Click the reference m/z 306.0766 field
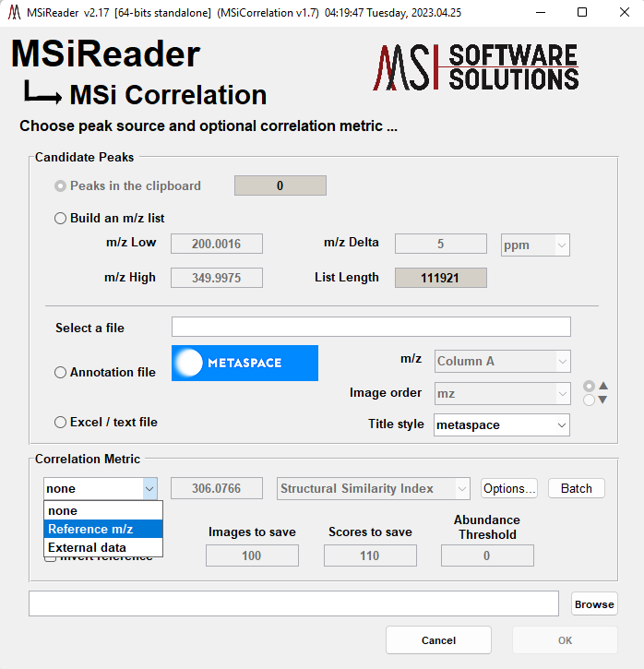644x669 pixels. (x=217, y=488)
